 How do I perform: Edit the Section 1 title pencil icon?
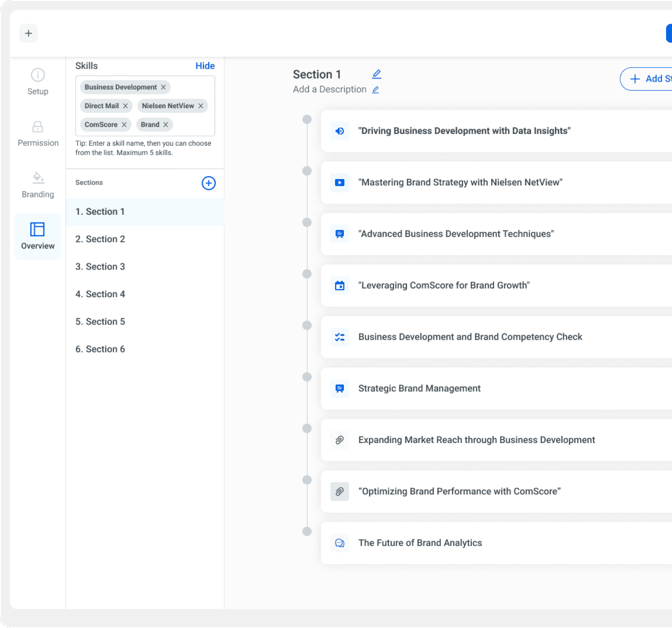tap(377, 74)
